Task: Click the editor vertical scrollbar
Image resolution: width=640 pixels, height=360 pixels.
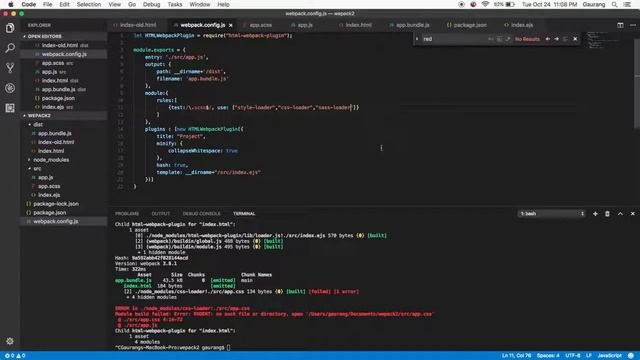Action: click(x=638, y=82)
